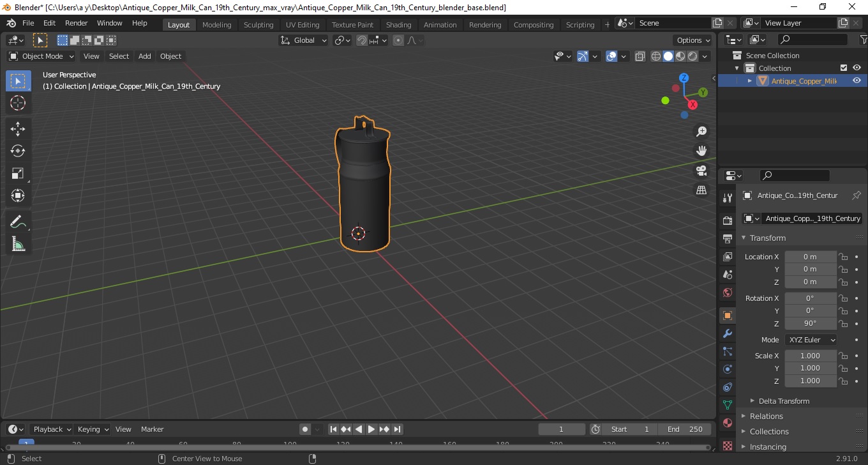Image resolution: width=868 pixels, height=465 pixels.
Task: Switch to Wireframe viewport shading
Action: pos(656,56)
